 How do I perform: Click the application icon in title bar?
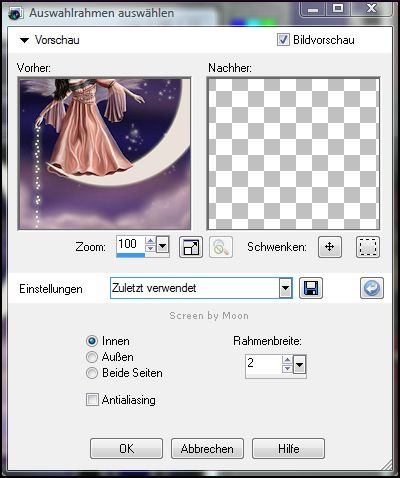16,13
